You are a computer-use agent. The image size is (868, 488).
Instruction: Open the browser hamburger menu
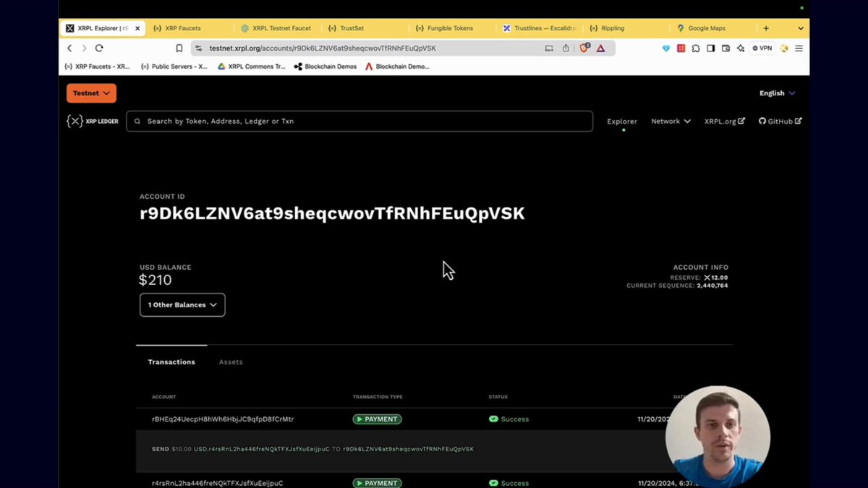pyautogui.click(x=799, y=48)
